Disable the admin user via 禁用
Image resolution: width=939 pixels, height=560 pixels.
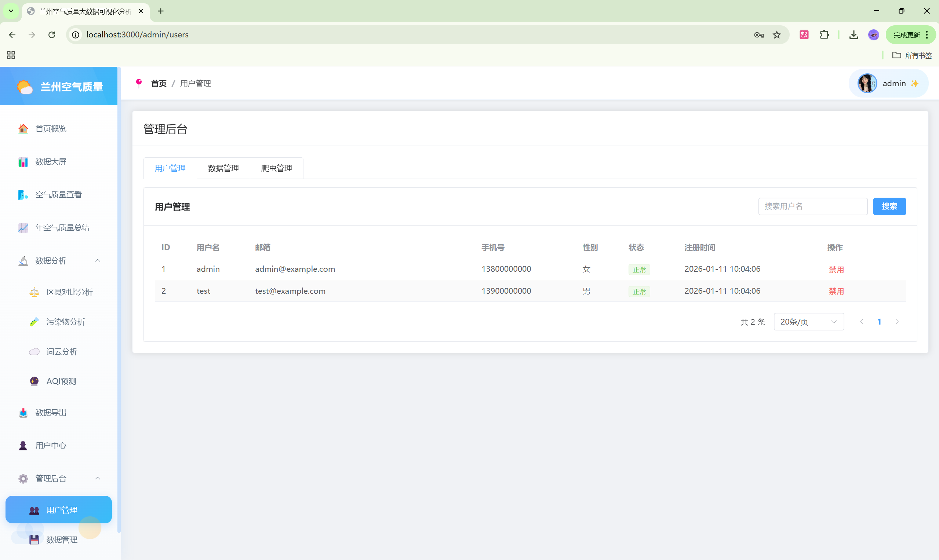[836, 270]
